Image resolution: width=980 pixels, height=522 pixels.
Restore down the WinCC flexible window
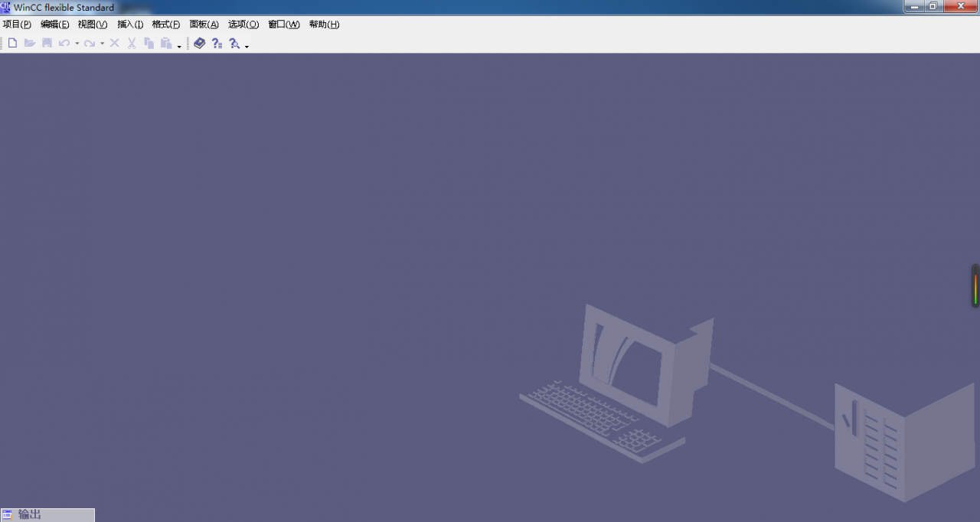tap(933, 6)
